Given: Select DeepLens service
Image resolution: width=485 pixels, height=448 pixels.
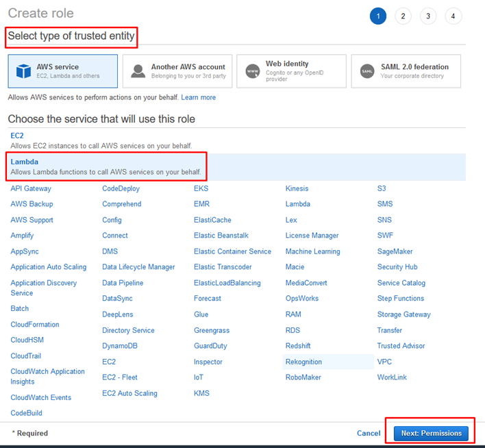Looking at the screenshot, I should click(x=118, y=314).
